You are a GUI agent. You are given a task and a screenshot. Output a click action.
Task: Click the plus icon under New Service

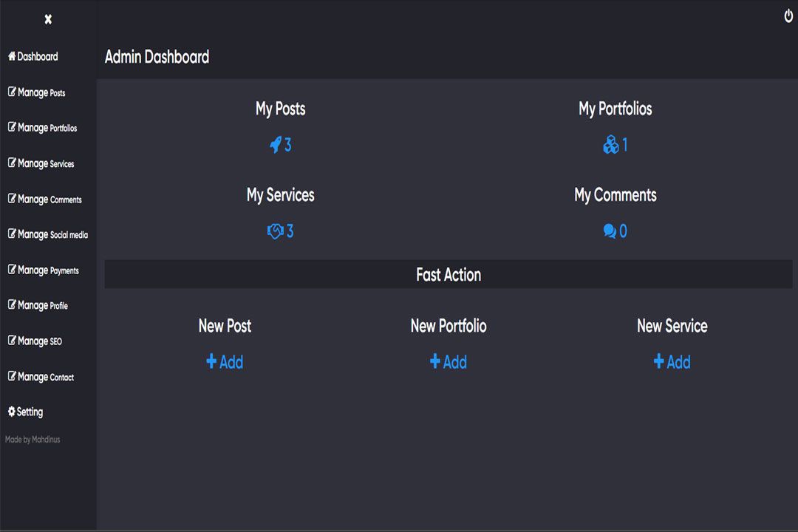pos(659,361)
